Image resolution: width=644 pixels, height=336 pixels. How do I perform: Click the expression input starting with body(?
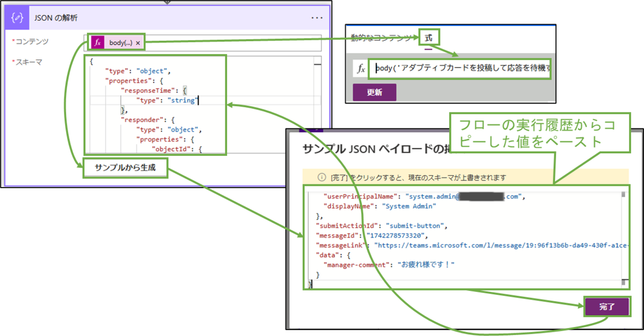click(460, 69)
